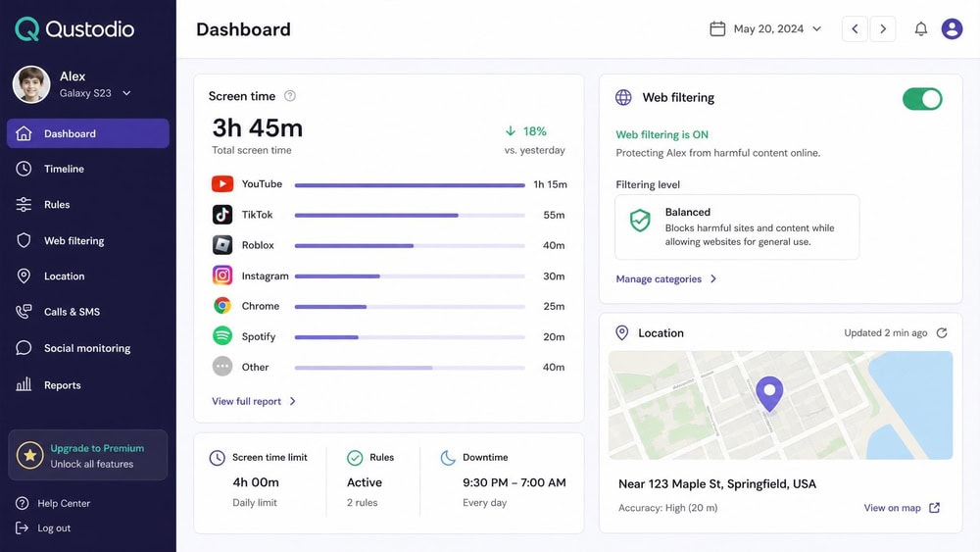Click the Help Center question icon

tap(22, 503)
